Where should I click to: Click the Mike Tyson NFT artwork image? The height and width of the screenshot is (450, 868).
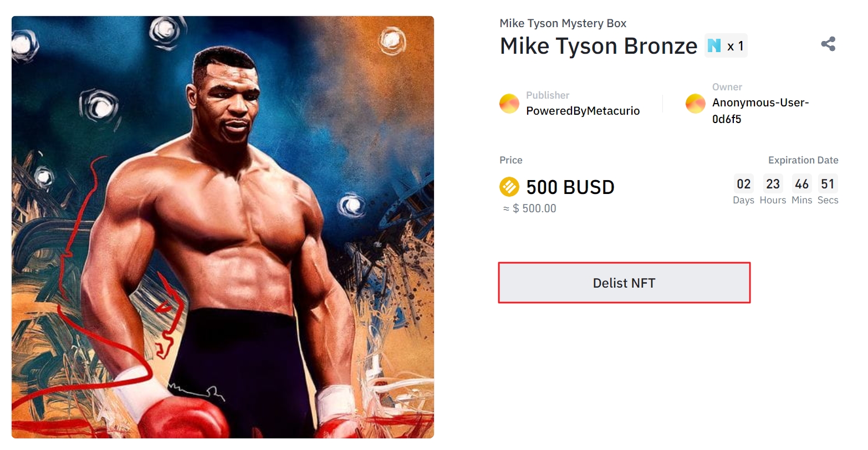(x=222, y=227)
